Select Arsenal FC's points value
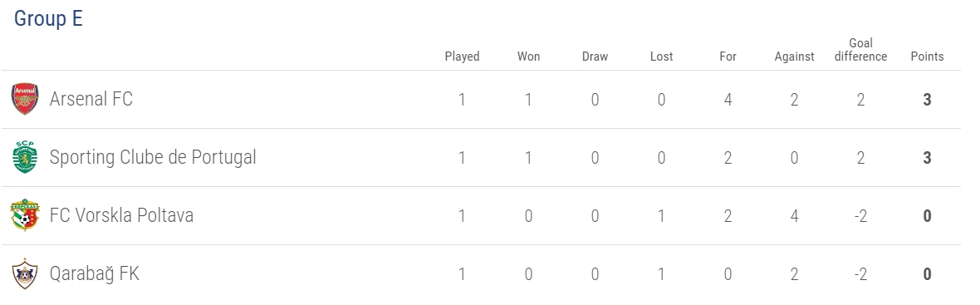This screenshot has height=305, width=980. (x=927, y=100)
